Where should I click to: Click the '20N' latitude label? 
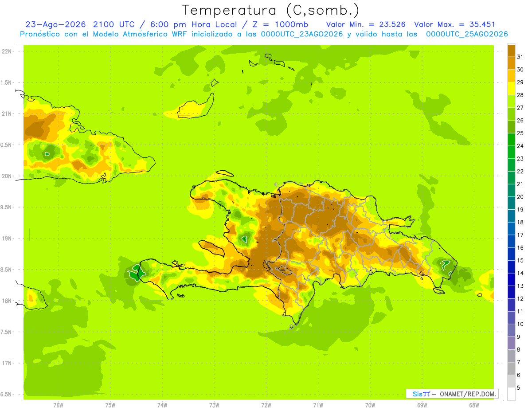pos(7,176)
